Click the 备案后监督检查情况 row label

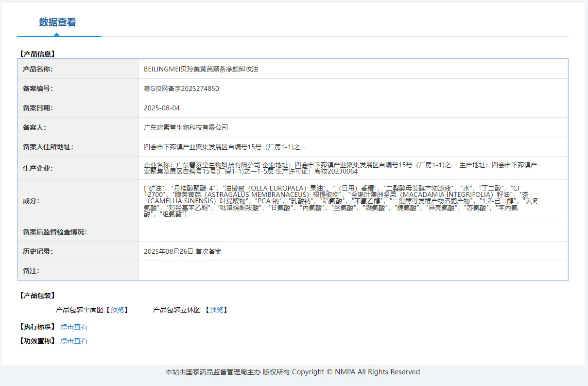(55, 232)
